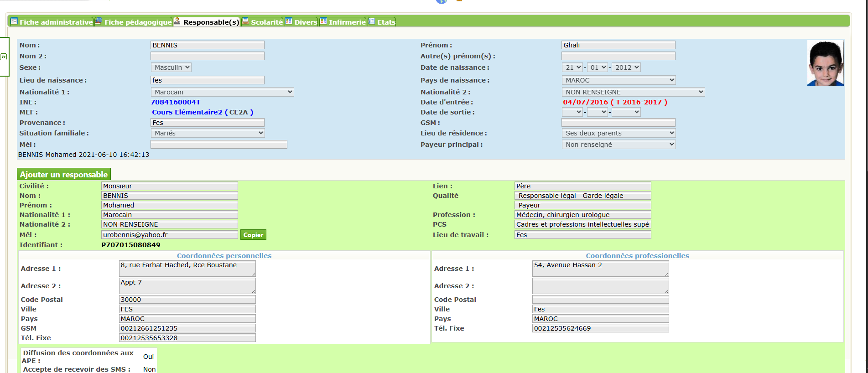Screen dimensions: 868x373
Task: Click the Fiche administrative tab icon
Action: 14,21
